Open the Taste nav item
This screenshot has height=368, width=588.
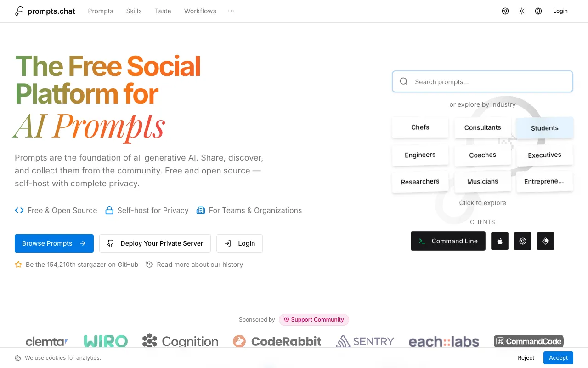coord(163,11)
